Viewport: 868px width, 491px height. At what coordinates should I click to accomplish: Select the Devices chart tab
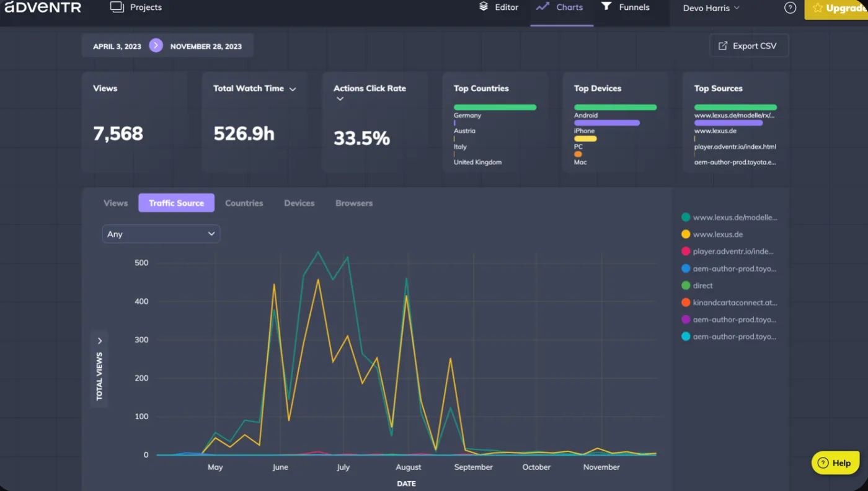click(x=299, y=203)
